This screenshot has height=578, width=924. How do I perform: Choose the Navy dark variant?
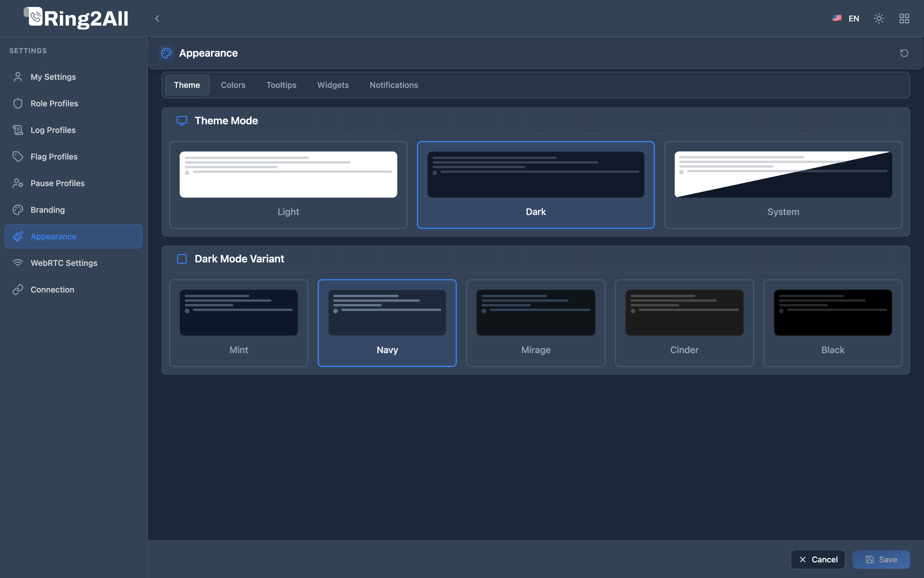point(387,323)
